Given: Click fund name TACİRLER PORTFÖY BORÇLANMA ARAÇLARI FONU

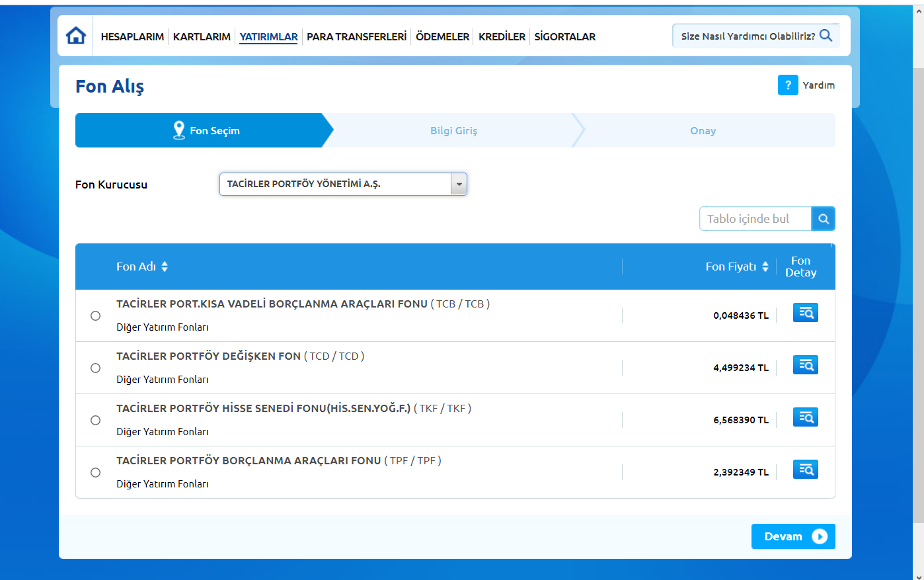Looking at the screenshot, I should [x=249, y=461].
